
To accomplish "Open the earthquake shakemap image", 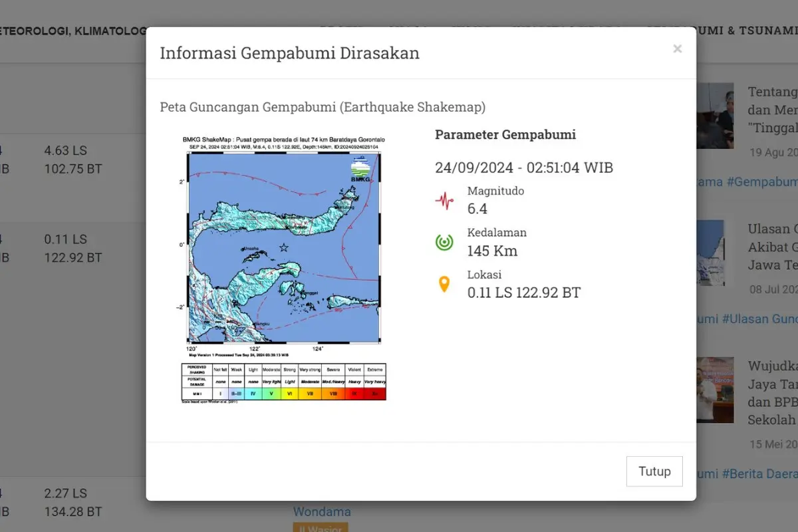I will point(284,270).
